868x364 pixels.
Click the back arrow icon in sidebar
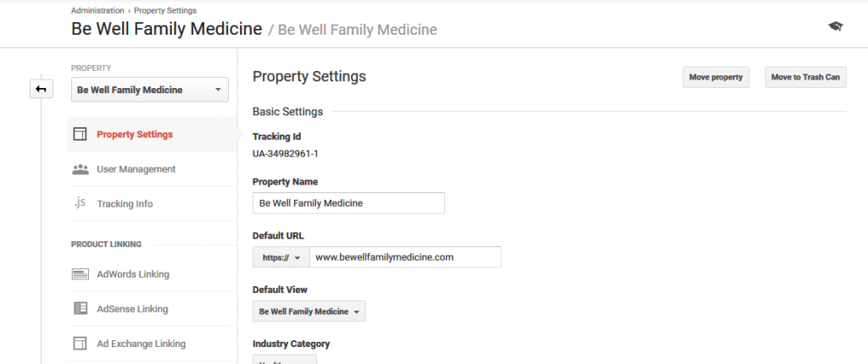click(41, 89)
